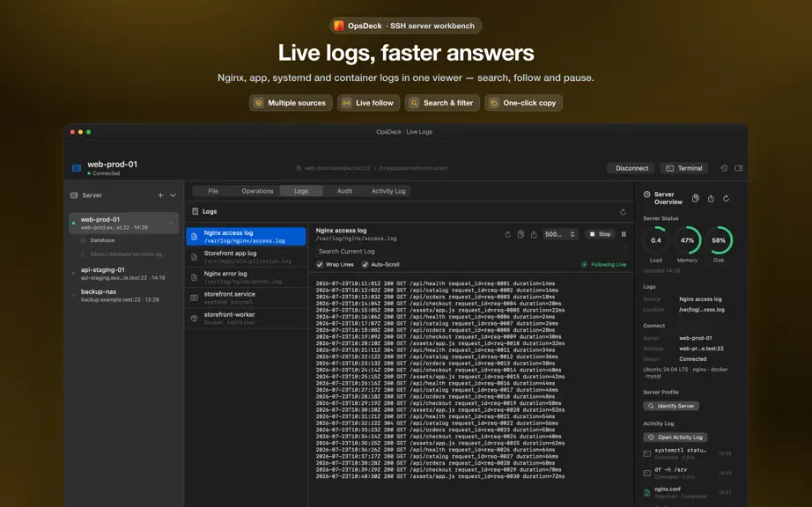This screenshot has width=812, height=507.
Task: Copy current log contents icon
Action: point(521,234)
